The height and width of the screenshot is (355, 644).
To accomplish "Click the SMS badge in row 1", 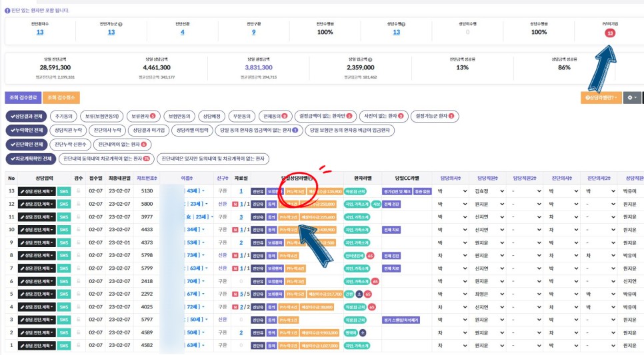I will tap(64, 346).
